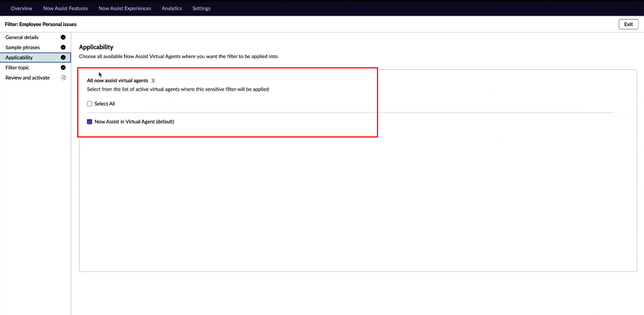The width and height of the screenshot is (644, 315).
Task: Open the Settings tab
Action: point(201,8)
